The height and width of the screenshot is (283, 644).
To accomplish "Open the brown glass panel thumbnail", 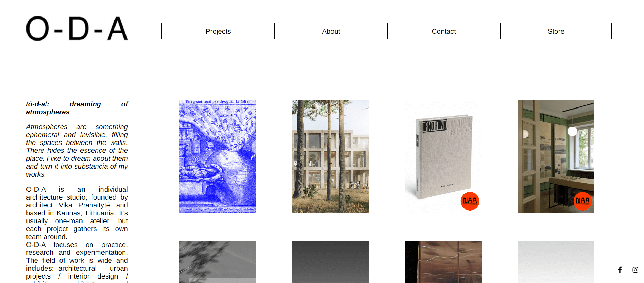I will pos(443,262).
